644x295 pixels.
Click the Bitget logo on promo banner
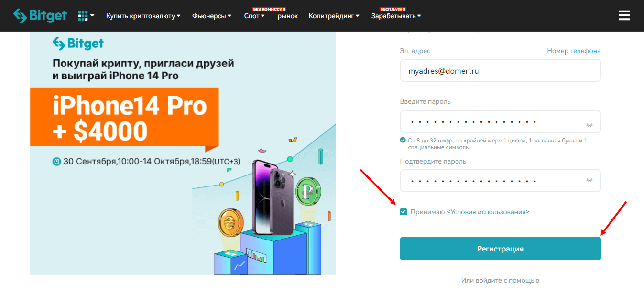pos(78,44)
